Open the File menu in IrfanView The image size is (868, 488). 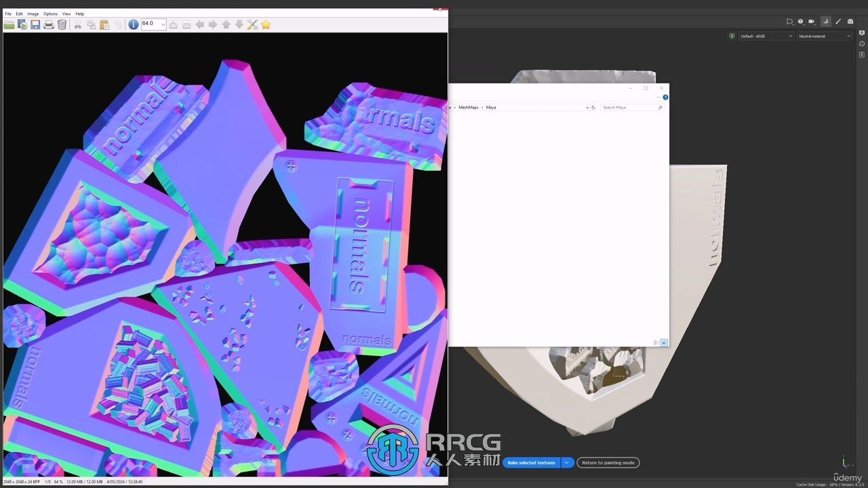click(x=8, y=14)
